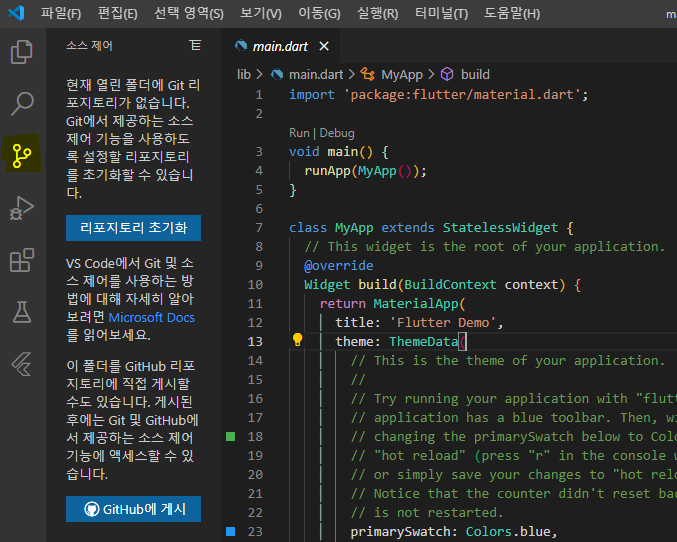Screen dimensions: 677x542
Task: Click the @override annotation
Action: (339, 266)
